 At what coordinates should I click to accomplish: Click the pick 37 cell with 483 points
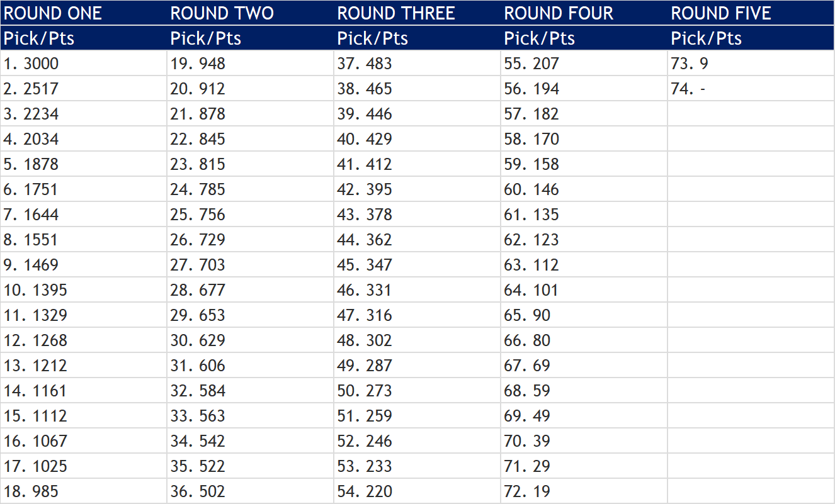(x=417, y=64)
